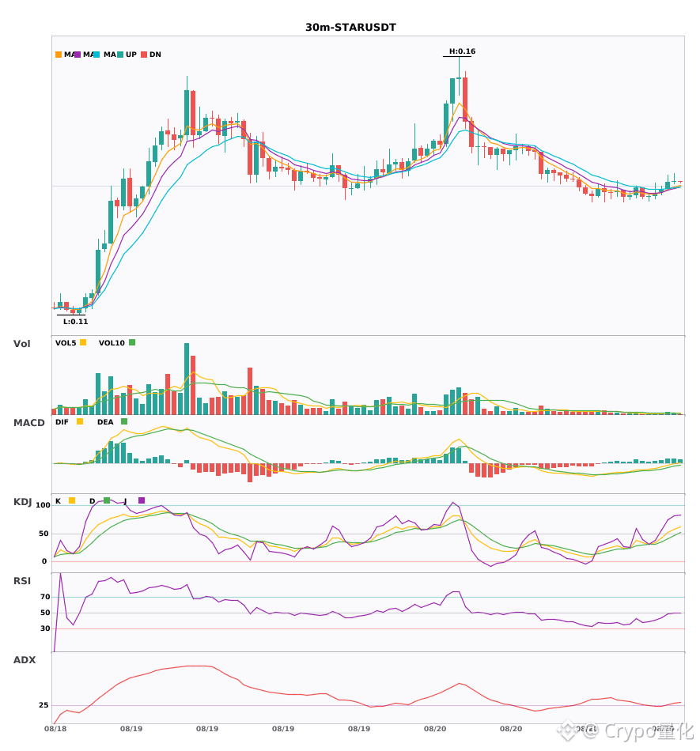Select the yellow DIF legend swatch

[x=80, y=421]
